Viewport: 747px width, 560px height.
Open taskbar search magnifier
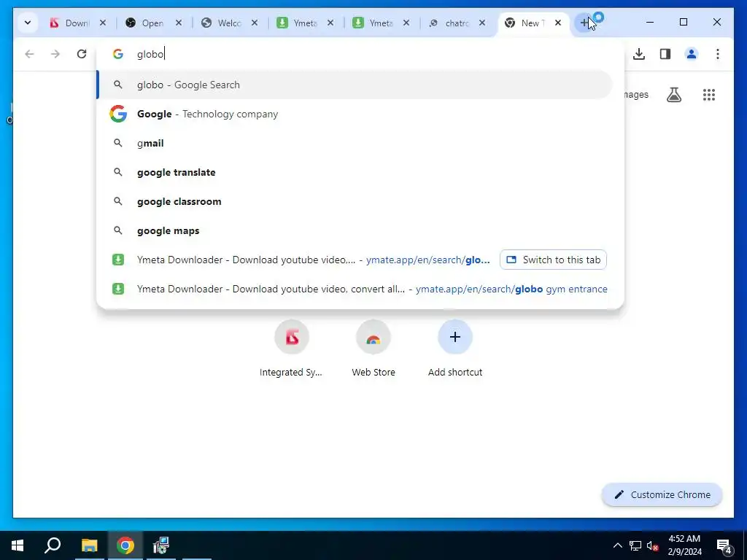point(53,545)
